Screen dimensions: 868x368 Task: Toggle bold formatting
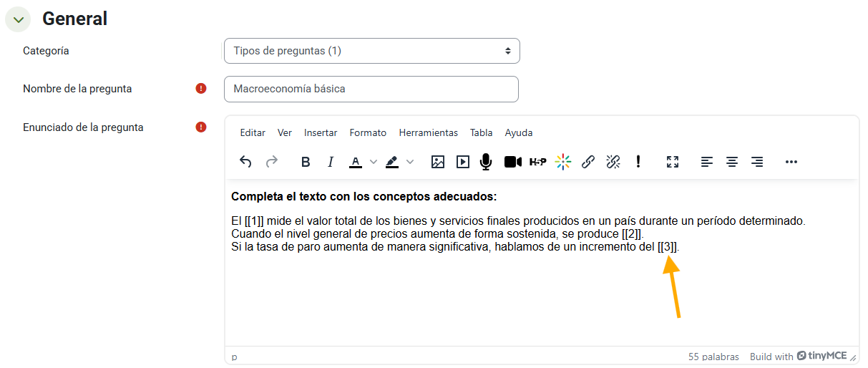[306, 162]
